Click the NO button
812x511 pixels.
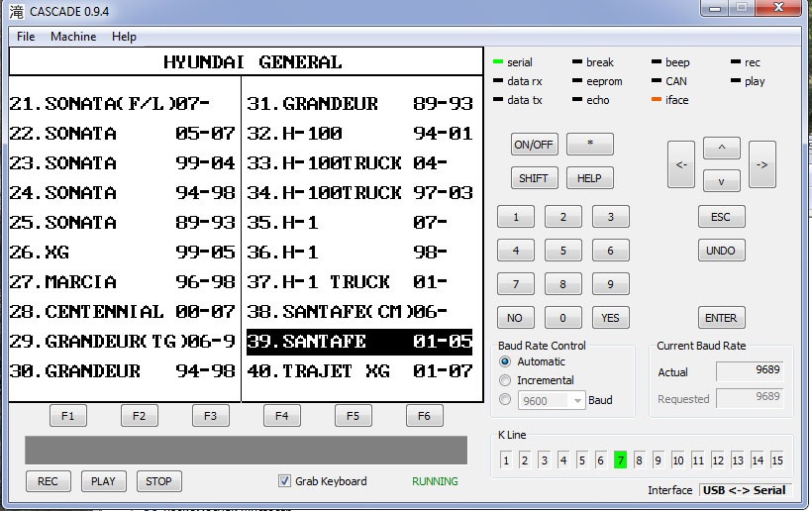pyautogui.click(x=515, y=318)
